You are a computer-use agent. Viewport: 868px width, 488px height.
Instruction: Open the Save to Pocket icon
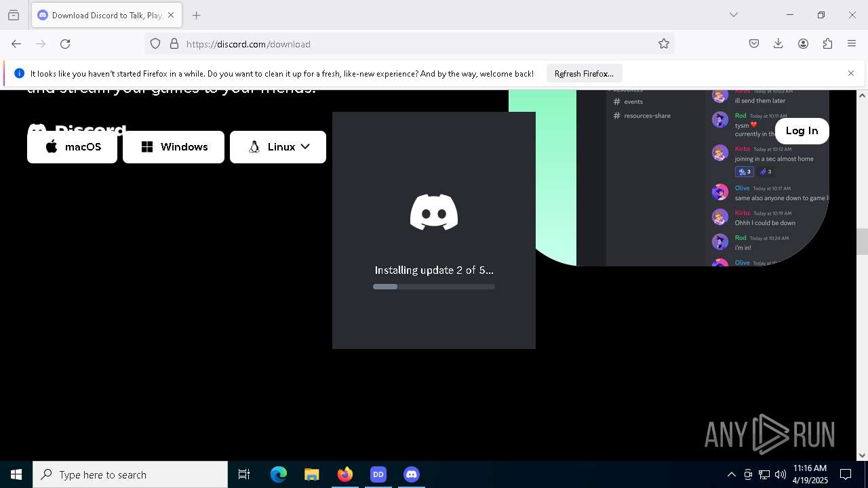tap(754, 44)
